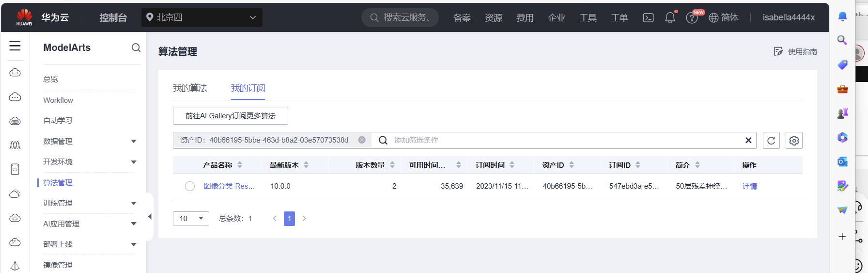Expand the 训练管理 menu
The image size is (868, 273).
pos(134,203)
